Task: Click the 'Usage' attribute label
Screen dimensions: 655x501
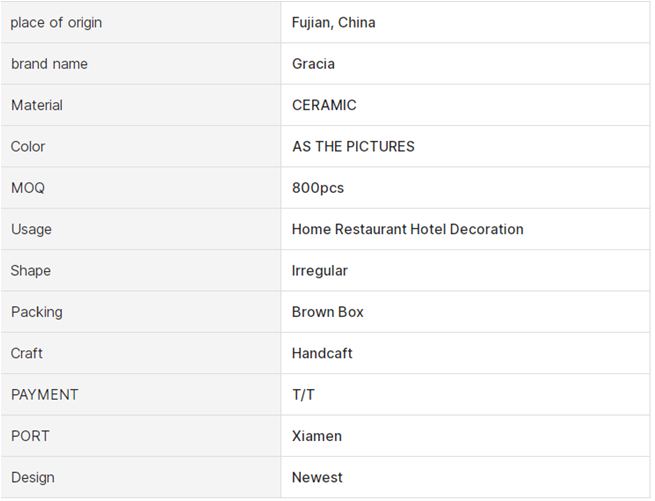Action: point(31,229)
